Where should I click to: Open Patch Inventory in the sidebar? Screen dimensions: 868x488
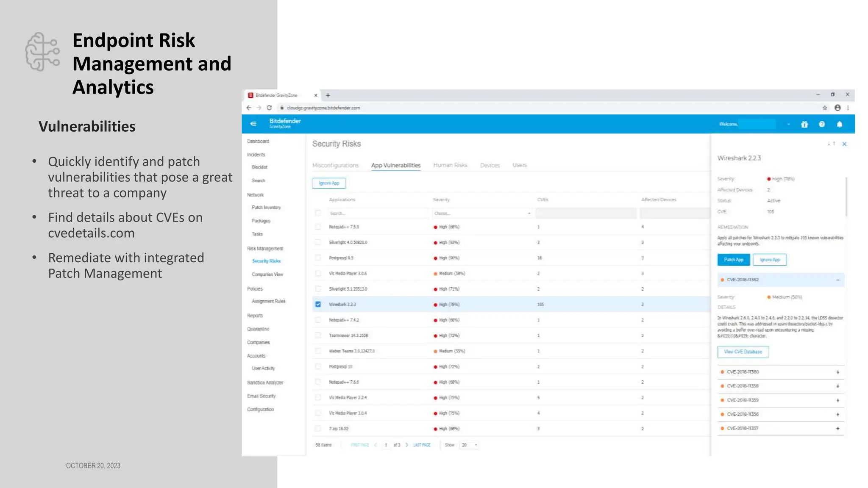pyautogui.click(x=266, y=208)
